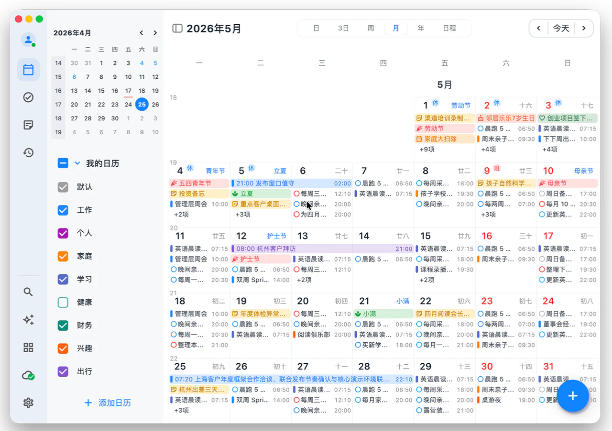Uncheck the 个人 calendar checkbox
Image resolution: width=612 pixels, height=431 pixels.
(63, 233)
